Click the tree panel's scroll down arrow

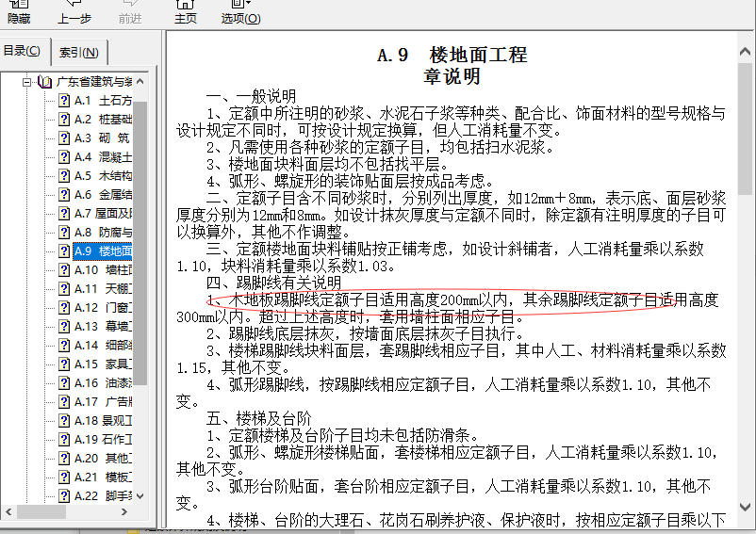click(140, 495)
